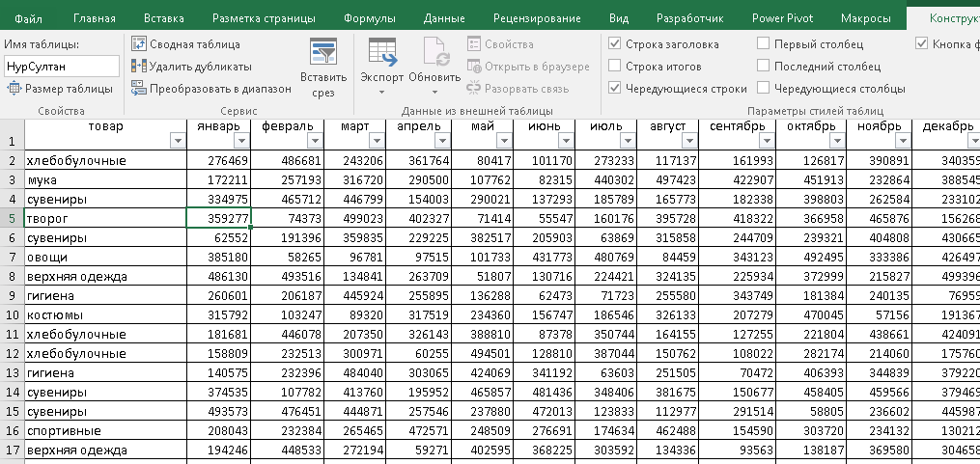Screen dimensions: 980x464
Task: Open Разметка страницы ribbon tab
Action: [264, 18]
